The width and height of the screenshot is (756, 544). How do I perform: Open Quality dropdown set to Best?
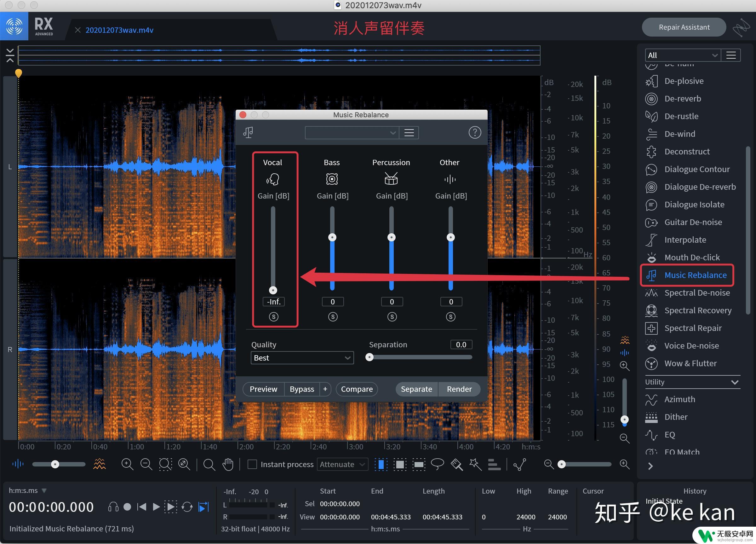302,358
